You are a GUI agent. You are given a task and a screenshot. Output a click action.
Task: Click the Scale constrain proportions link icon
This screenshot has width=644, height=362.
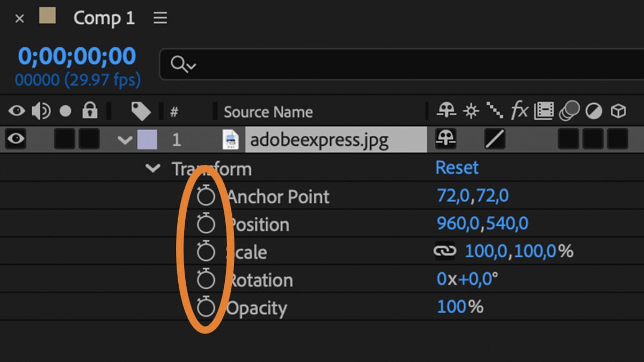click(x=445, y=251)
